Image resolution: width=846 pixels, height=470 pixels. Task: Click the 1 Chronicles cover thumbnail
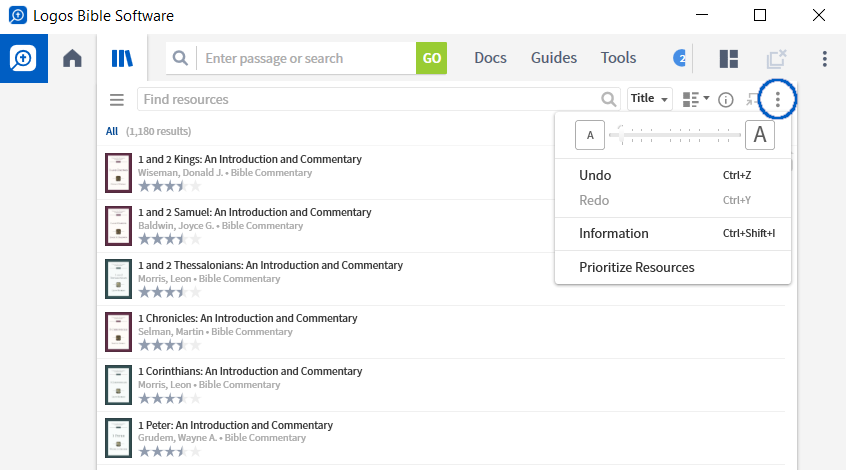pos(118,332)
